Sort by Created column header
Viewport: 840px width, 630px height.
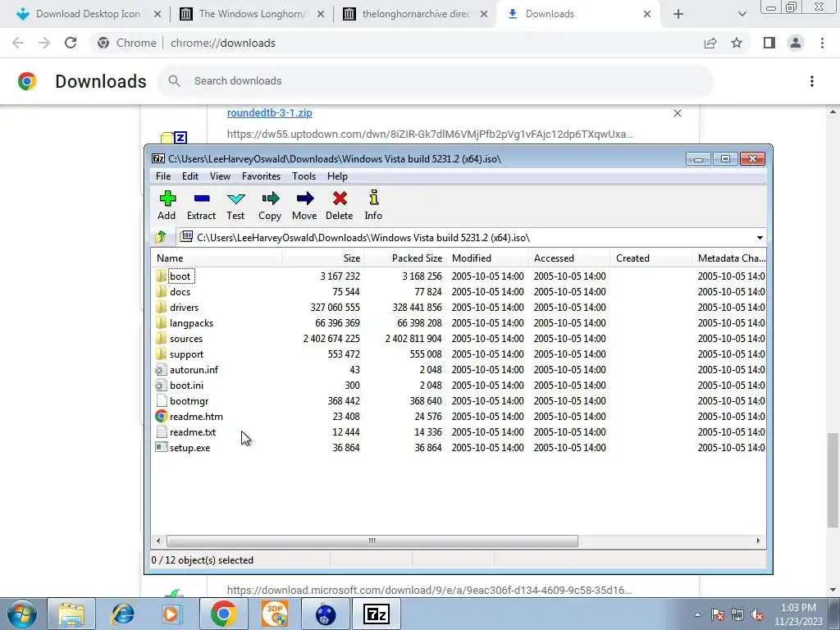click(x=651, y=258)
